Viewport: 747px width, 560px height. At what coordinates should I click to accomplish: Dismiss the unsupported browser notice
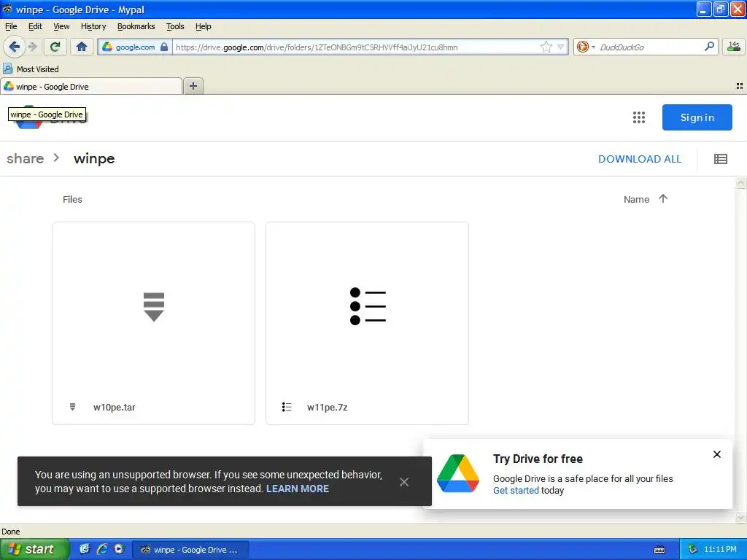click(404, 482)
